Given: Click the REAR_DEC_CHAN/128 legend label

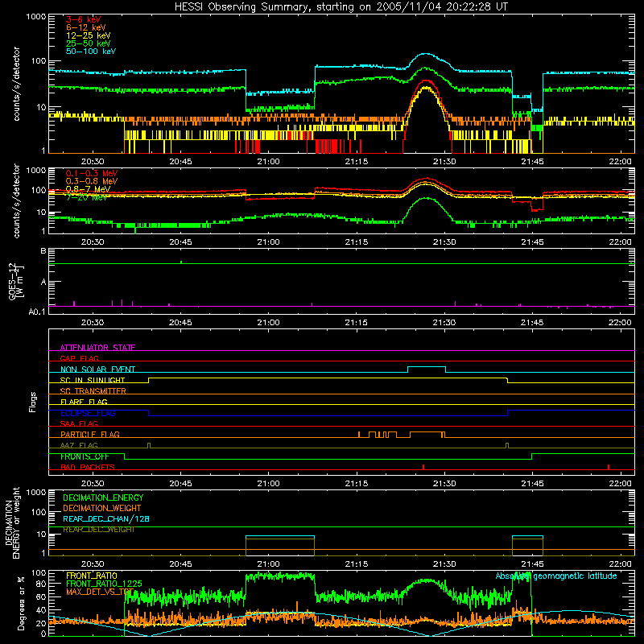Looking at the screenshot, I should 106,518.
